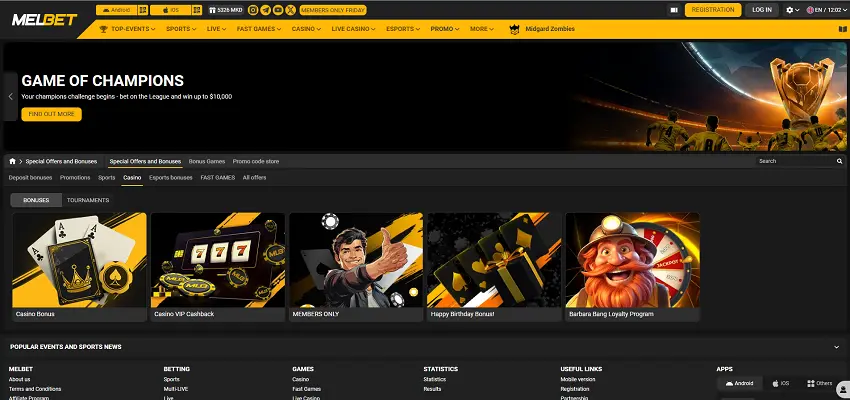Select the Bonus Games tab
850x400 pixels.
[207, 161]
